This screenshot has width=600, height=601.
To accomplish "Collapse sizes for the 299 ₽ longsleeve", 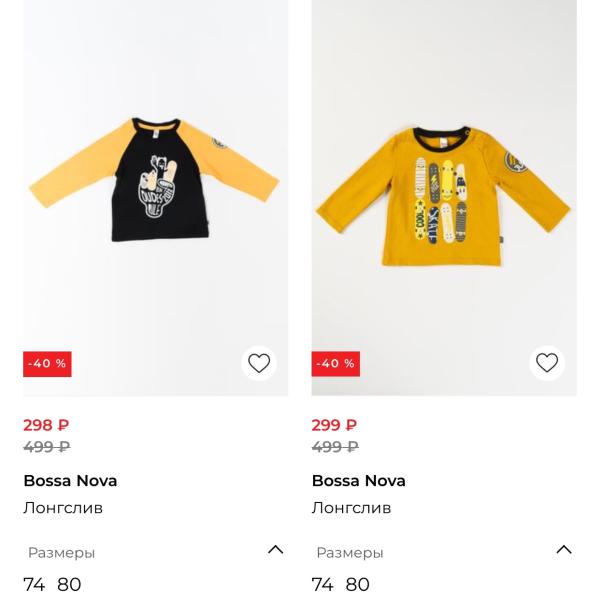I will (564, 550).
